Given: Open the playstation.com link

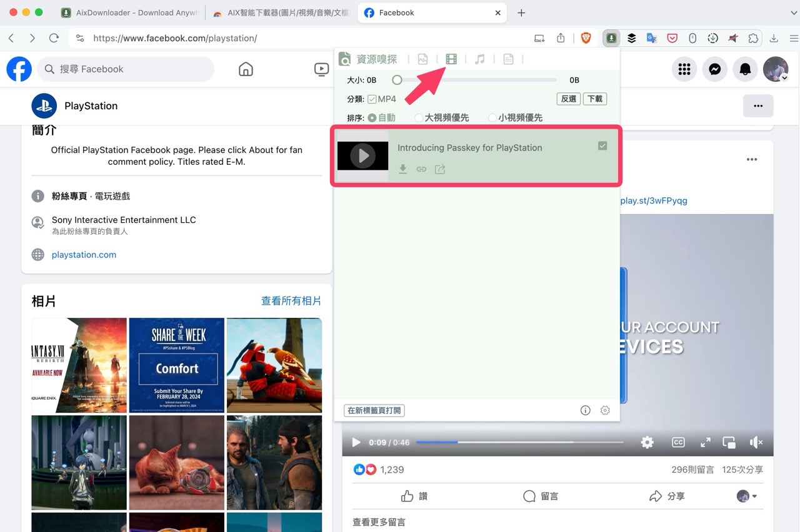Looking at the screenshot, I should [84, 255].
